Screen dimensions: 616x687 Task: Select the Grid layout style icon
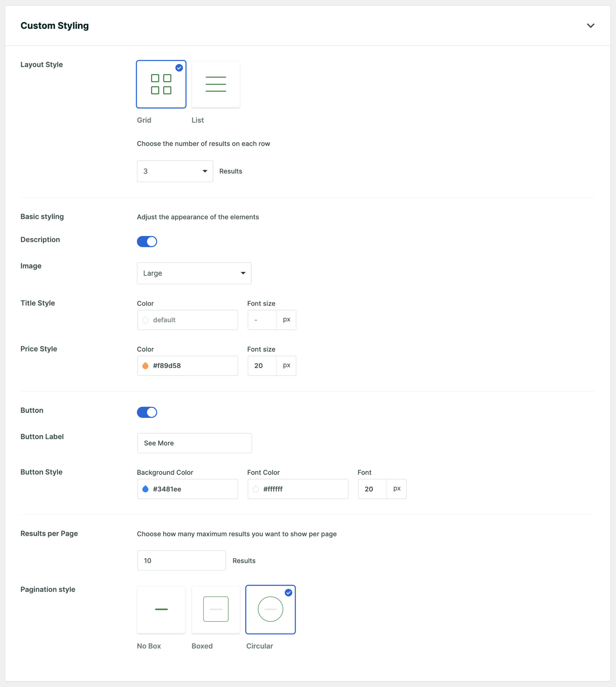coord(161,84)
